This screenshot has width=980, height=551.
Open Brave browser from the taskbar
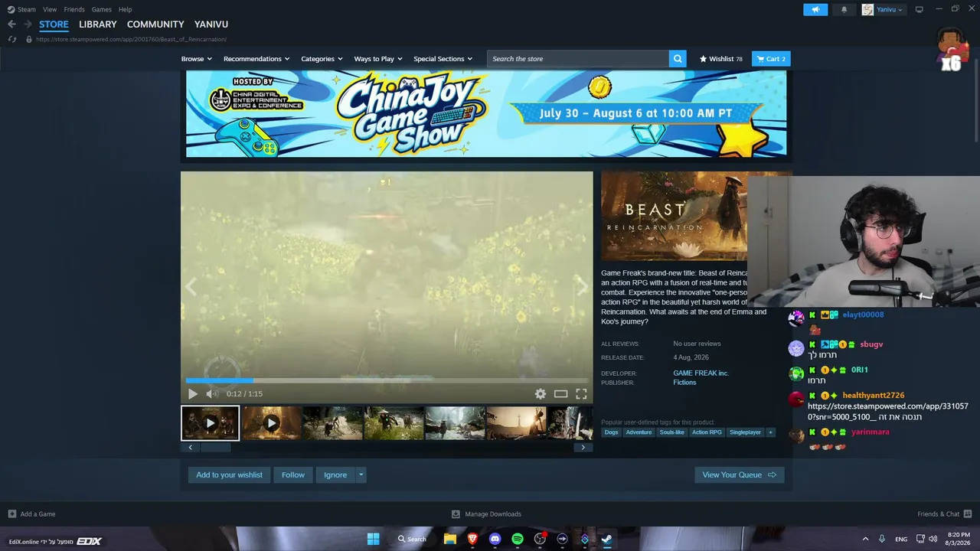click(x=472, y=539)
